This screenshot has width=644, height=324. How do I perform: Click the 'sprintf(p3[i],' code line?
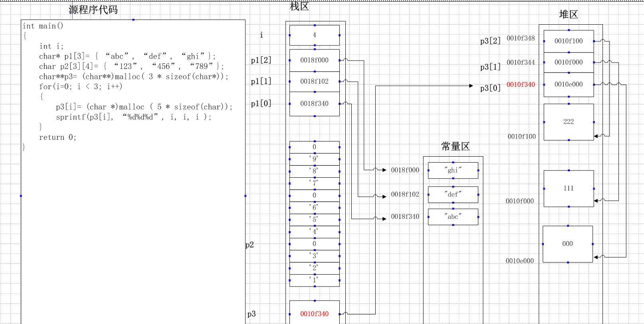134,117
